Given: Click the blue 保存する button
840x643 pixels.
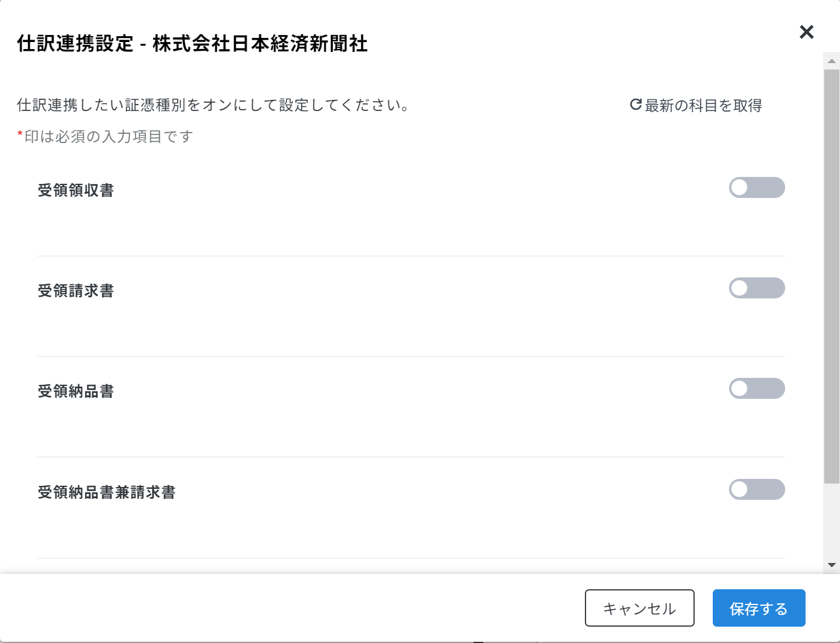Looking at the screenshot, I should pos(759,608).
